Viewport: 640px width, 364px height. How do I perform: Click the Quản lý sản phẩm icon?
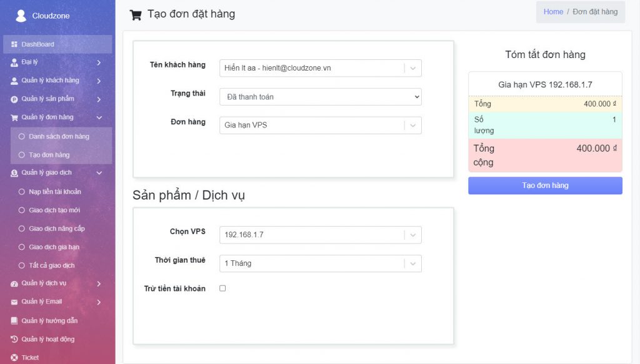click(15, 99)
